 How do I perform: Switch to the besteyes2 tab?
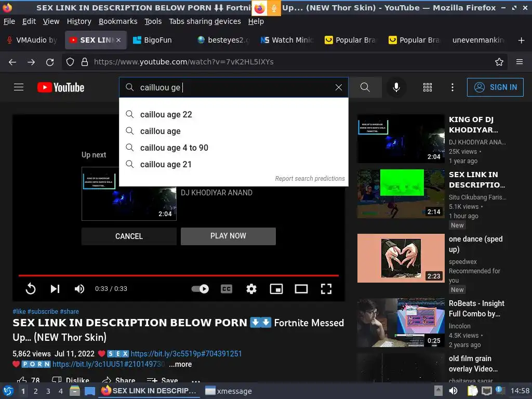pos(223,40)
